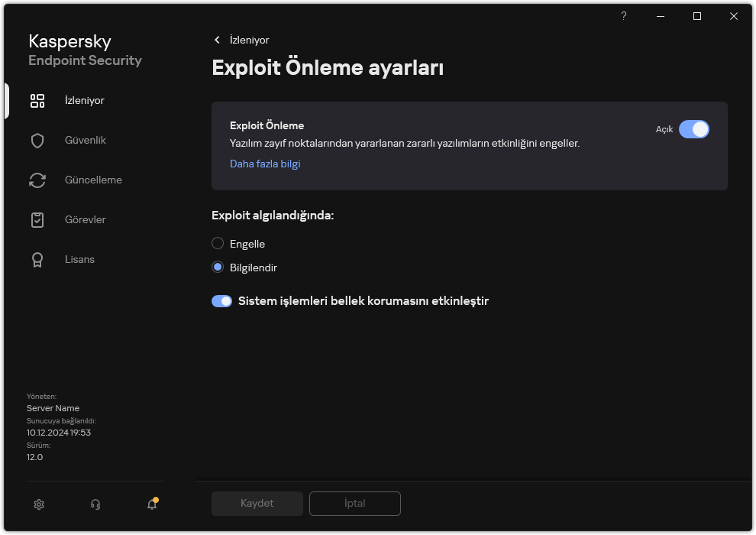Open Görevler from the navigation menu
The height and width of the screenshot is (535, 756).
coord(85,219)
